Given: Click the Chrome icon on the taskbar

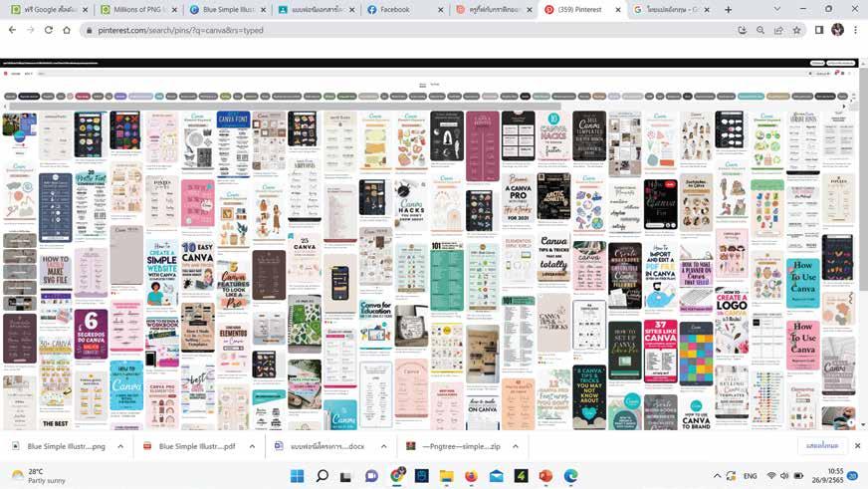Looking at the screenshot, I should coord(397,475).
